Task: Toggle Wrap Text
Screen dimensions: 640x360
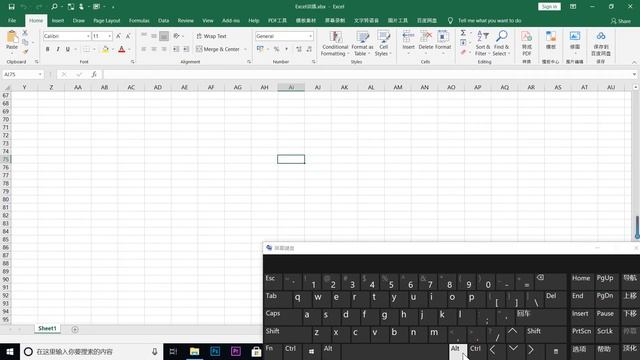Action: pyautogui.click(x=211, y=36)
